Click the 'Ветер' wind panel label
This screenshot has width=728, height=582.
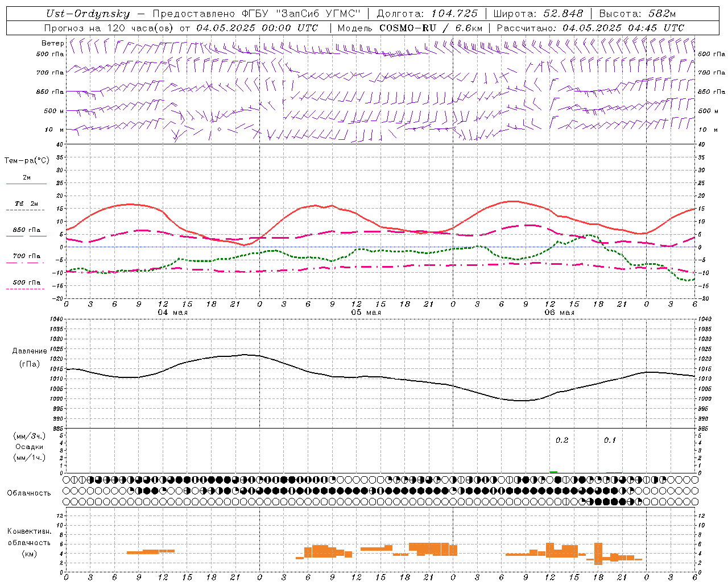52,43
